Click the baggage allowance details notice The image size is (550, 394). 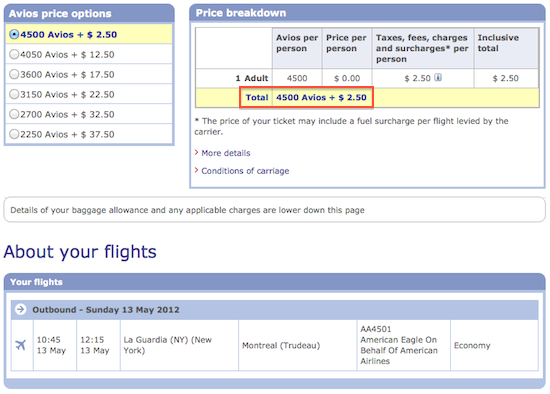(x=275, y=210)
